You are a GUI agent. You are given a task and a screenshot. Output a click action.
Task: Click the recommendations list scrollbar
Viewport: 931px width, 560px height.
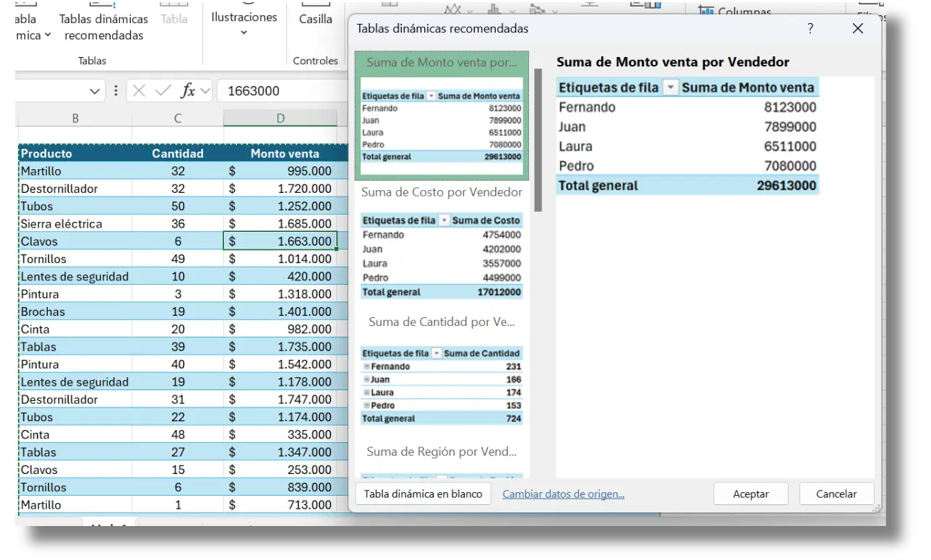538,140
